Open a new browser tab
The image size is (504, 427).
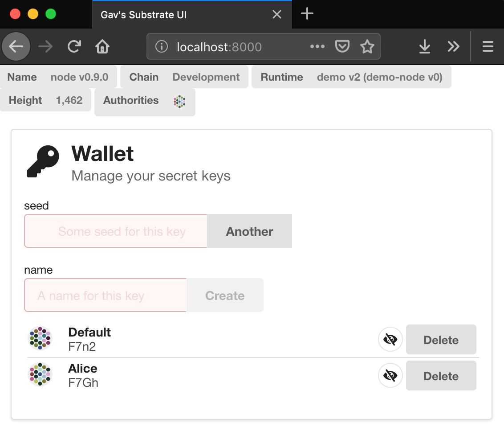coord(307,13)
